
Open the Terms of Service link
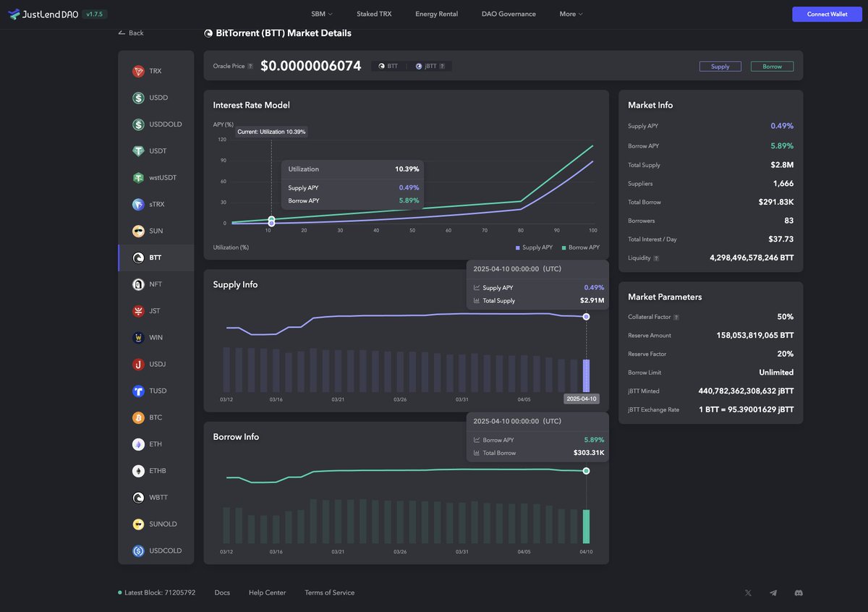(x=330, y=592)
